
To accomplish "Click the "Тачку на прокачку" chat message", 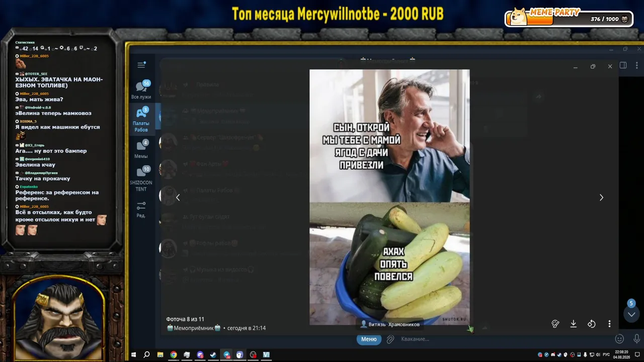I will [43, 178].
